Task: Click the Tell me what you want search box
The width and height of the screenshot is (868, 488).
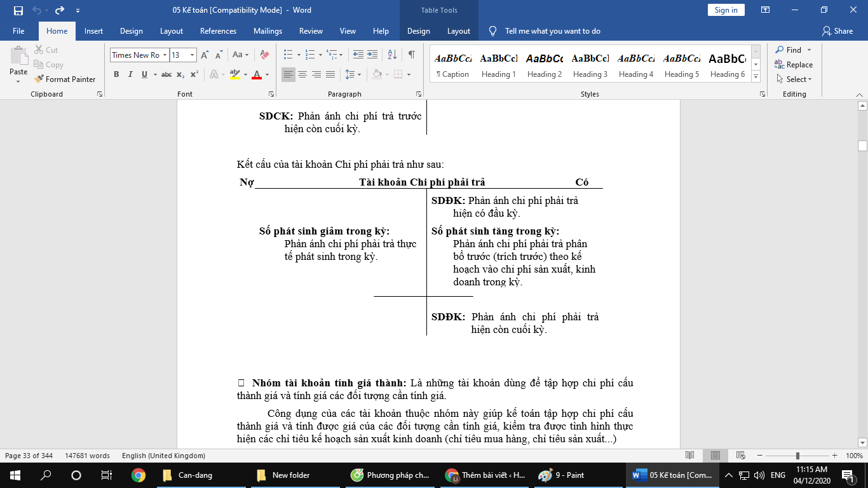Action: click(x=552, y=31)
